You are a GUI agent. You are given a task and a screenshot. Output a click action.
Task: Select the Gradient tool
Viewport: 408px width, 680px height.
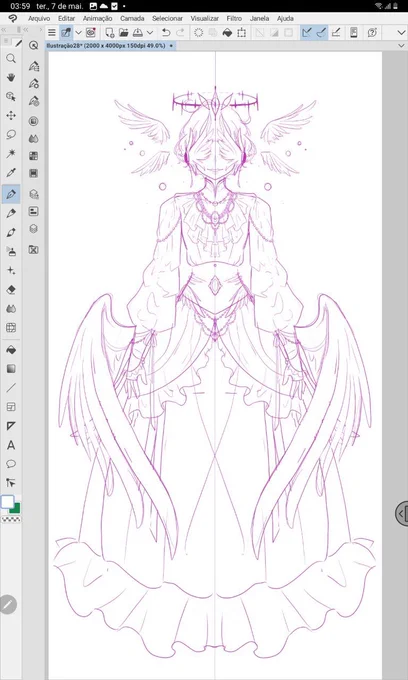11,369
